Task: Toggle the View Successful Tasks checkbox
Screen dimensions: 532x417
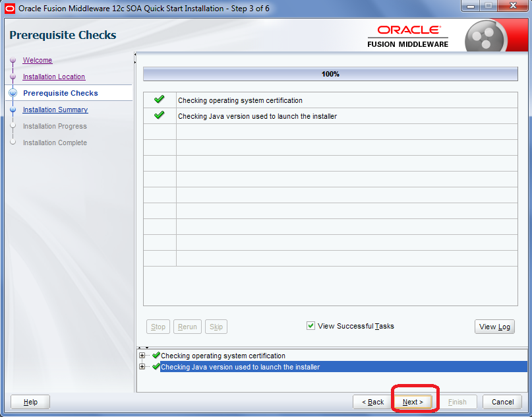Action: [310, 326]
